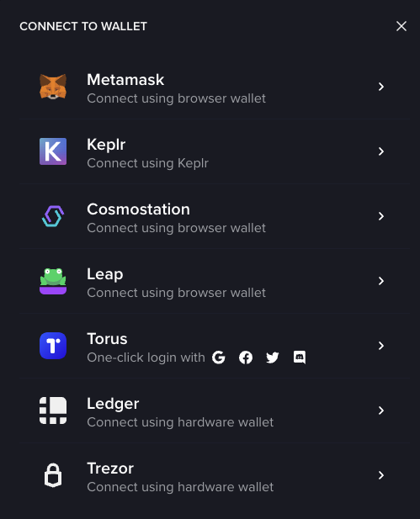
Task: Choose Keplr Connect using Keplr text
Action: pyautogui.click(x=148, y=163)
